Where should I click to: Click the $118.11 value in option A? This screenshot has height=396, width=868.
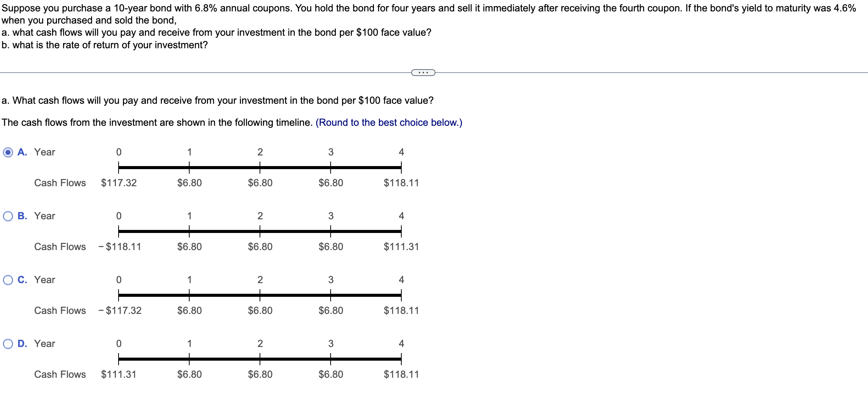click(x=401, y=183)
